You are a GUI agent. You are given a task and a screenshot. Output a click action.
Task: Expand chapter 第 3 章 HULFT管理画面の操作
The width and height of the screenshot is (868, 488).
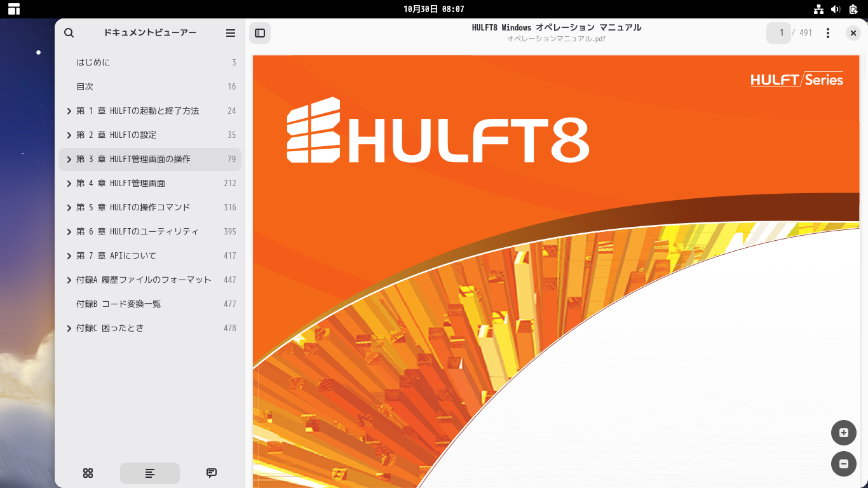[x=69, y=159]
